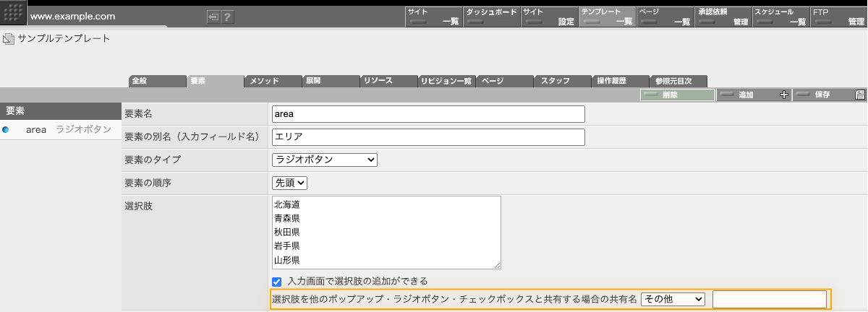Open サイト一覧 in top navigation

point(433,17)
